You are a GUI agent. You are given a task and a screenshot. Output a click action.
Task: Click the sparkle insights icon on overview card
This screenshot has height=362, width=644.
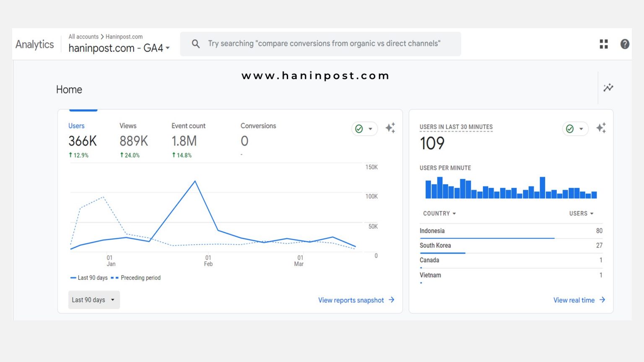tap(390, 128)
